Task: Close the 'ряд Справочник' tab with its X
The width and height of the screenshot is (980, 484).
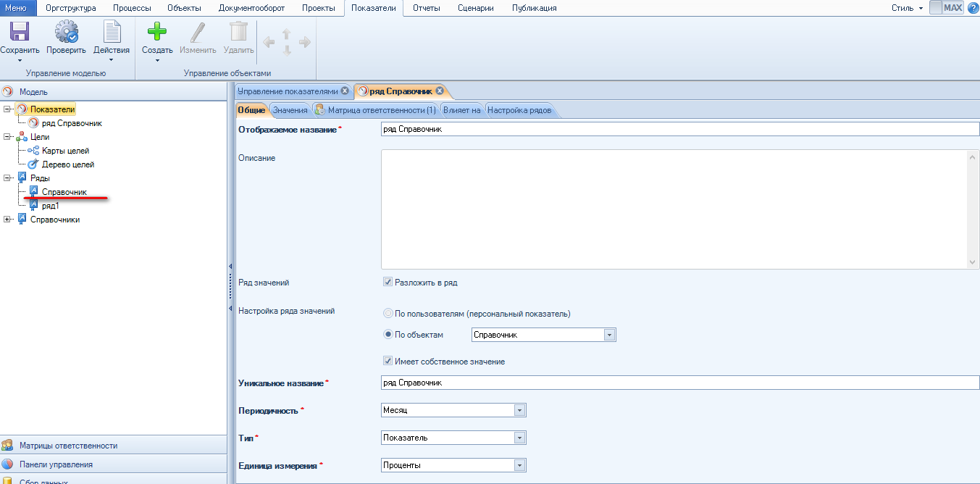Action: pyautogui.click(x=440, y=91)
